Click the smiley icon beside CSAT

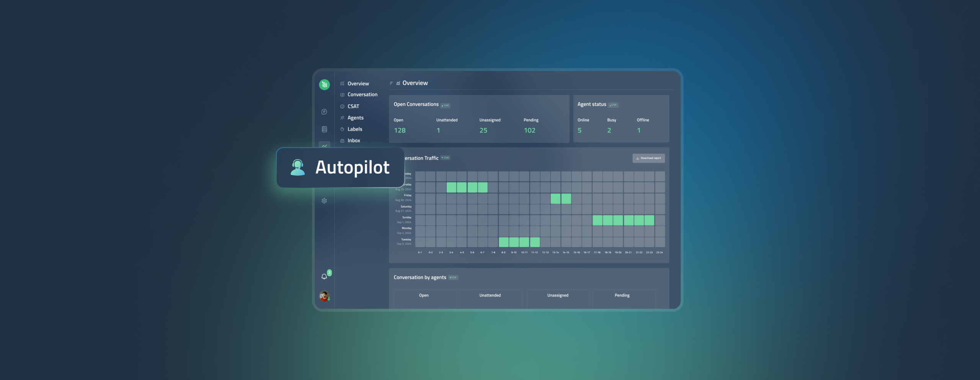click(x=342, y=106)
